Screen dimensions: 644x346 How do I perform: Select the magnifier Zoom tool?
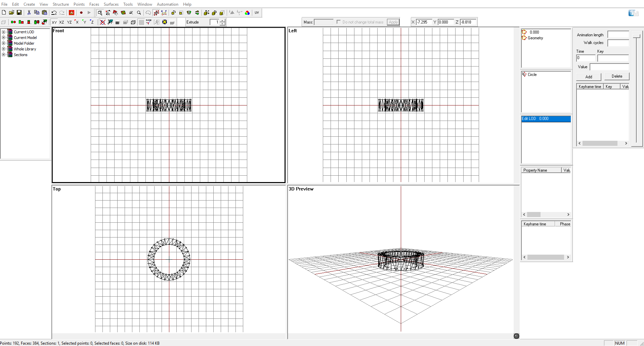(139, 13)
